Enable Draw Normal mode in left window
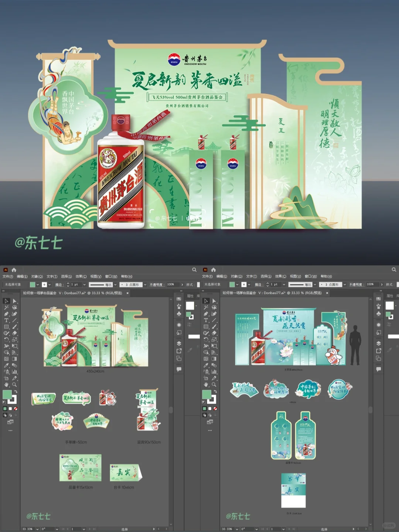The height and width of the screenshot is (532, 399). tap(5, 415)
